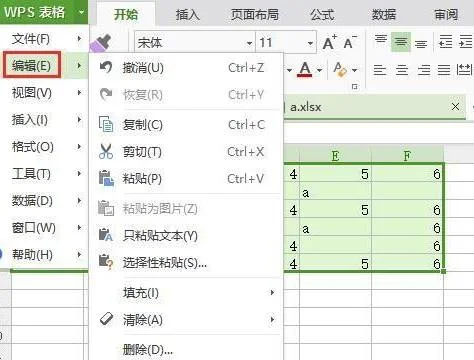
Task: Switch to the 开始 ribbon tab
Action: click(x=126, y=14)
